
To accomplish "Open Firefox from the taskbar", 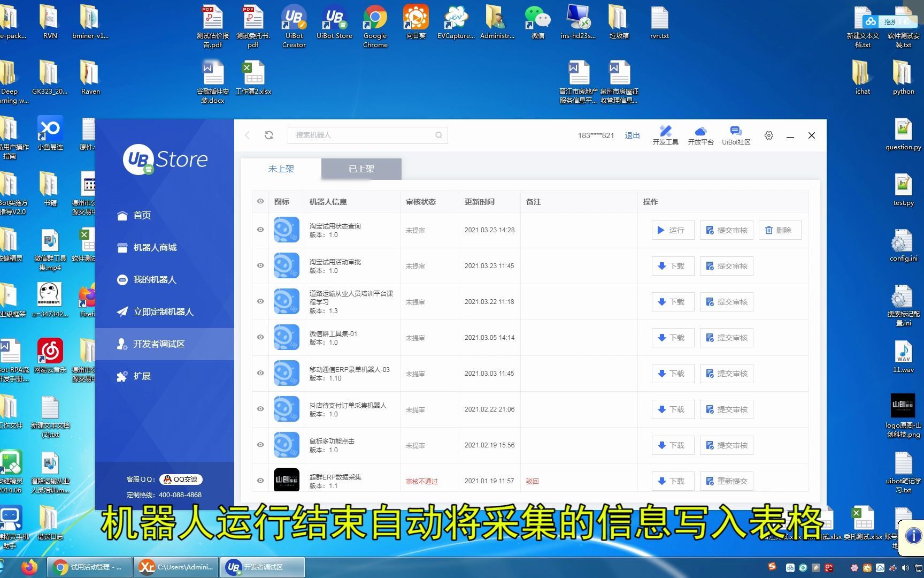I will [29, 567].
